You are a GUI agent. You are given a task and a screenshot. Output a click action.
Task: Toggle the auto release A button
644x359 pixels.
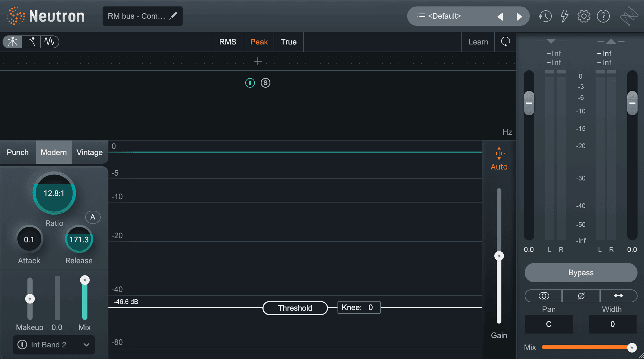point(93,217)
